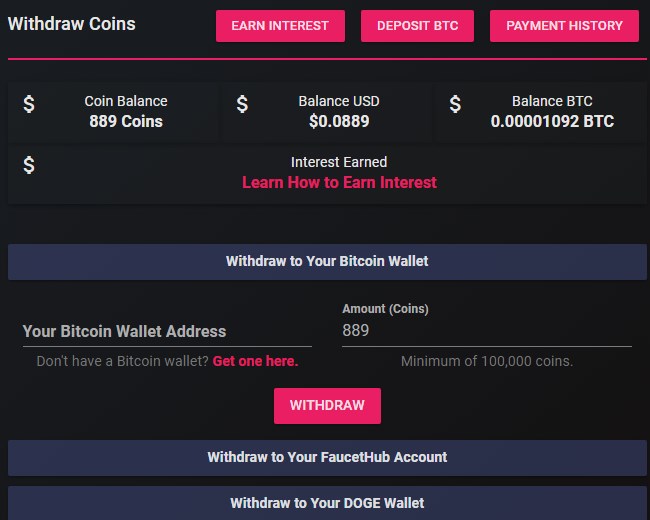This screenshot has height=520, width=650.
Task: Click the 0.00001092 BTC balance value
Action: pyautogui.click(x=552, y=122)
